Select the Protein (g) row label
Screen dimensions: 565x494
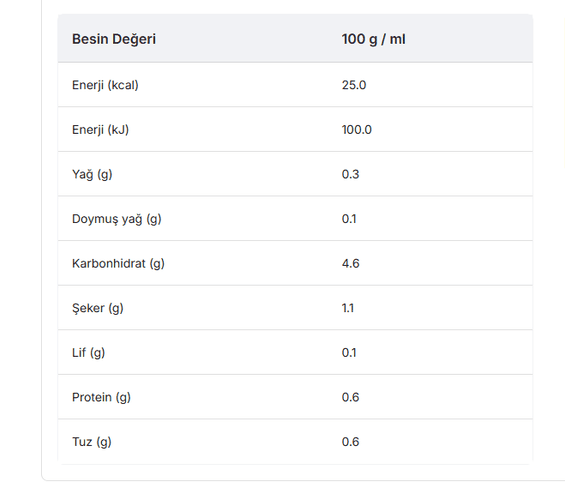pyautogui.click(x=101, y=397)
